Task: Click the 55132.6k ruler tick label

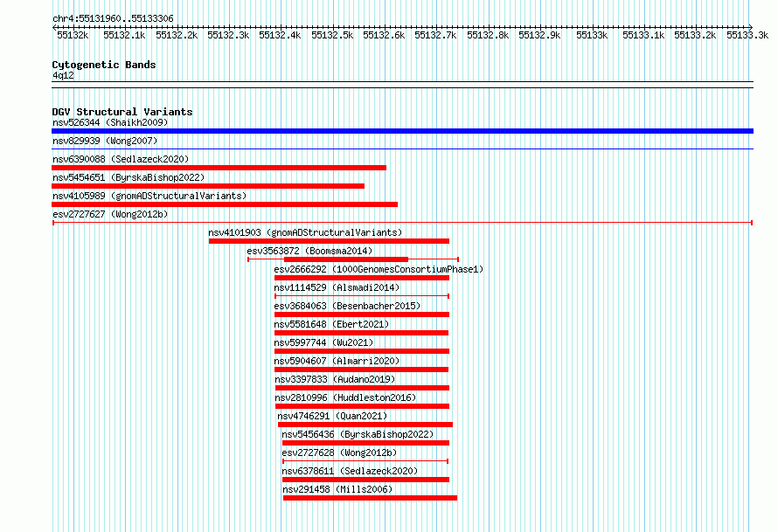Action: pos(384,35)
